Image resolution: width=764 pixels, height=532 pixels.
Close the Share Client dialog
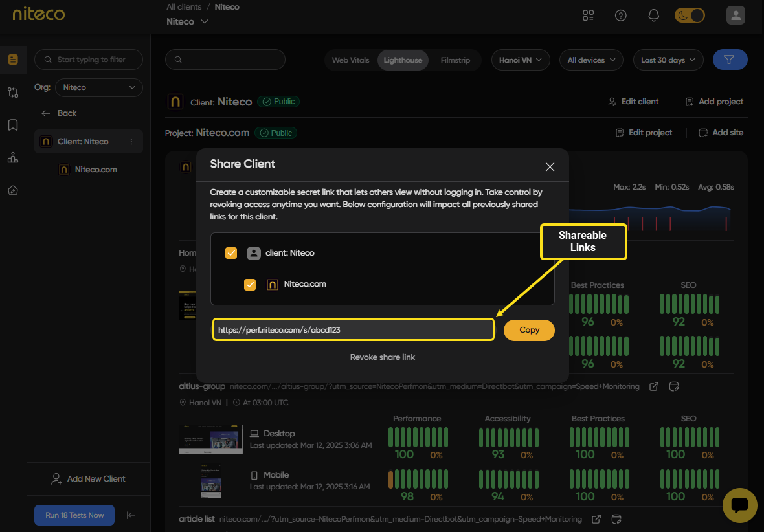coord(550,166)
